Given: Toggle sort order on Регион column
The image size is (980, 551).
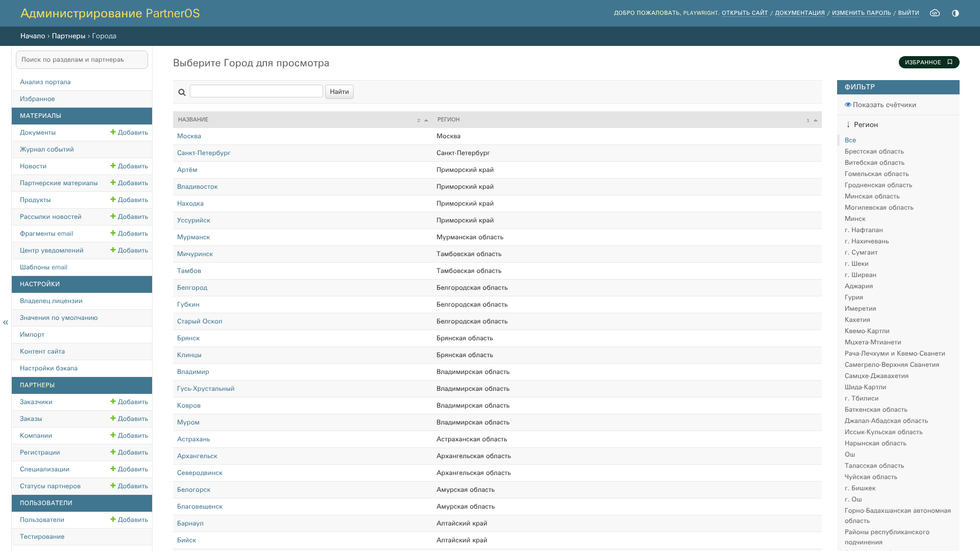Looking at the screenshot, I should point(816,120).
